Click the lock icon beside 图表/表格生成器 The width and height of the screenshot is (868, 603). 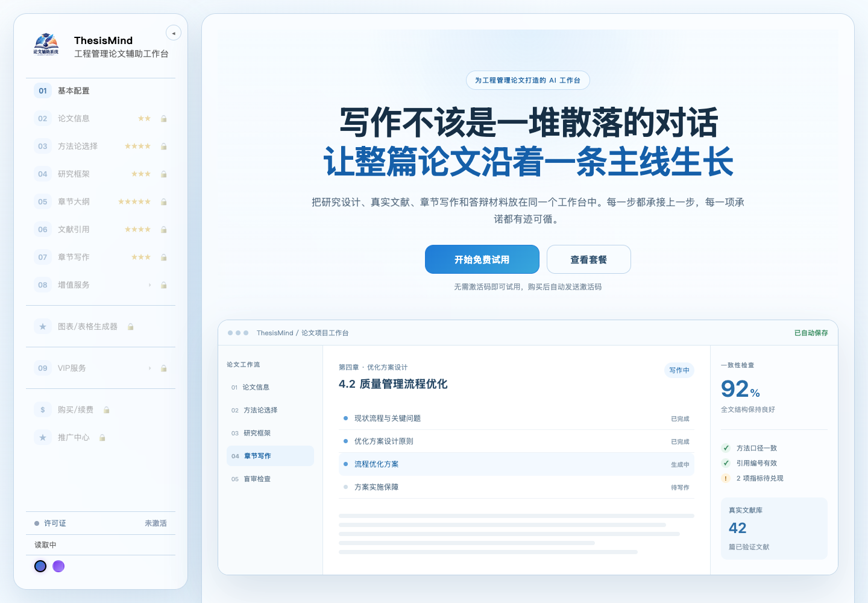click(x=130, y=327)
